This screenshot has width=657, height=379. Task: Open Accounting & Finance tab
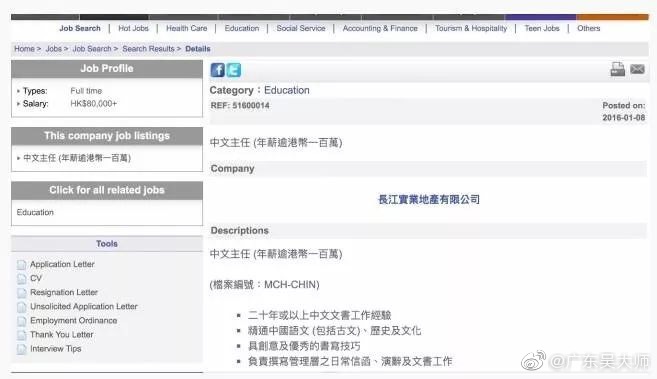(x=380, y=28)
